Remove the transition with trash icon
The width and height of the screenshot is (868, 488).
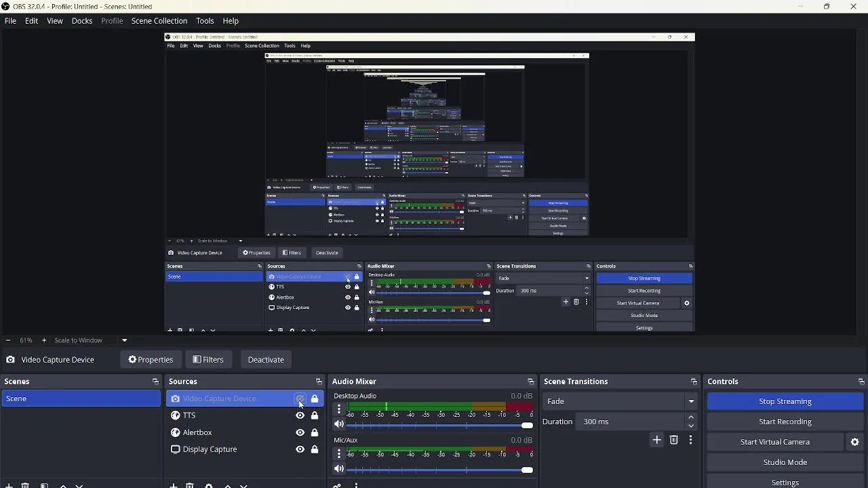coord(673,440)
